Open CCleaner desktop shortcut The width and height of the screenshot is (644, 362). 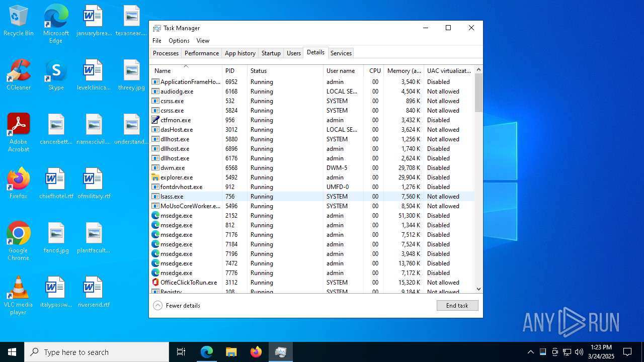19,75
